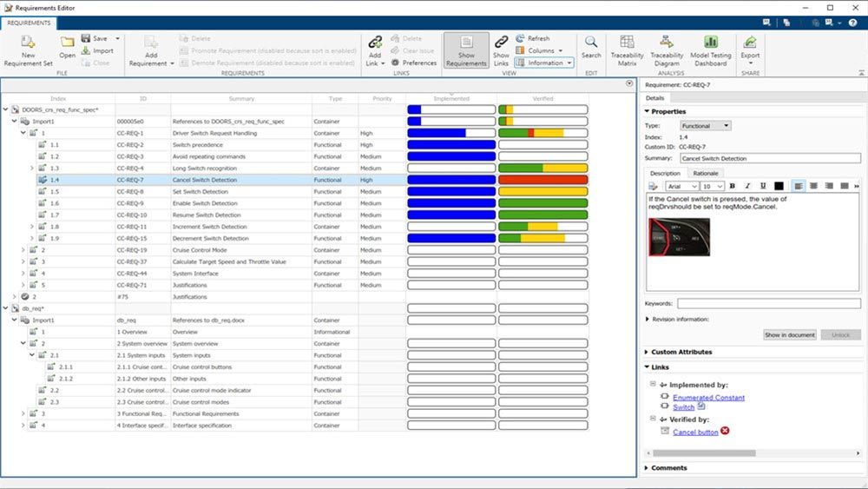This screenshot has width=868, height=489.
Task: Click into the Keywords input field
Action: [768, 303]
